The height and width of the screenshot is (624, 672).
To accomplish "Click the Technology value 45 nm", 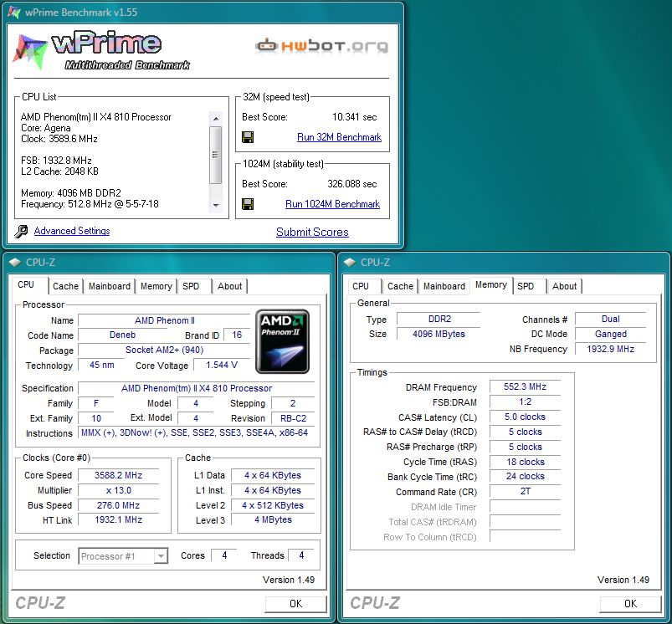I will pos(101,365).
